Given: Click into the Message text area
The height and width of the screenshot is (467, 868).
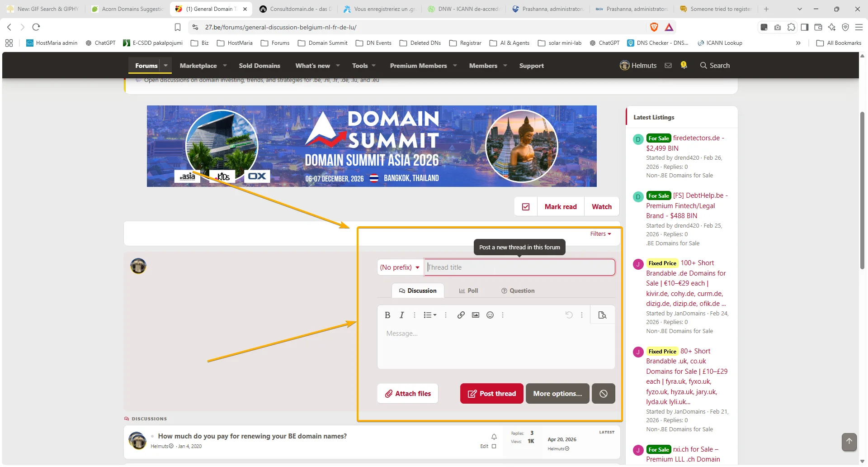Looking at the screenshot, I should (x=496, y=347).
